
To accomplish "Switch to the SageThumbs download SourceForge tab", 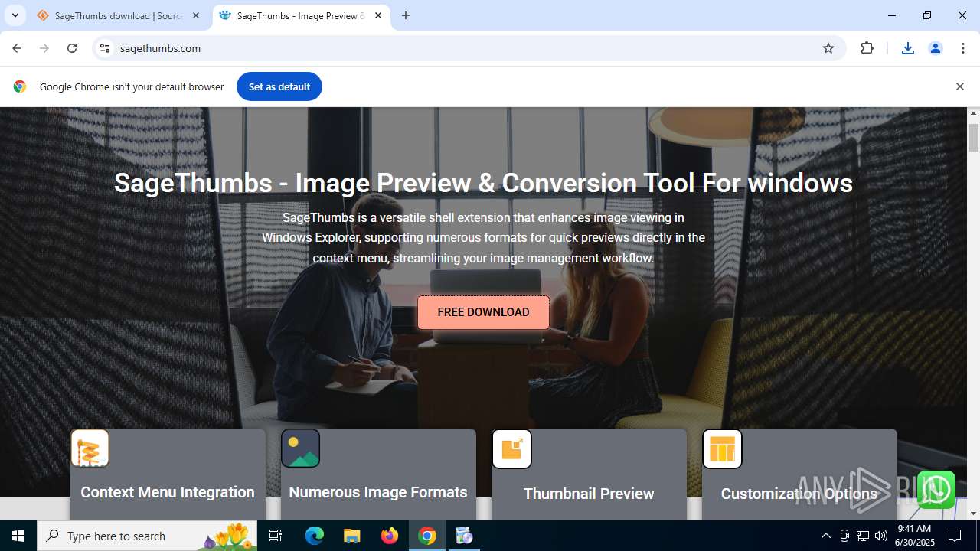I will [119, 15].
